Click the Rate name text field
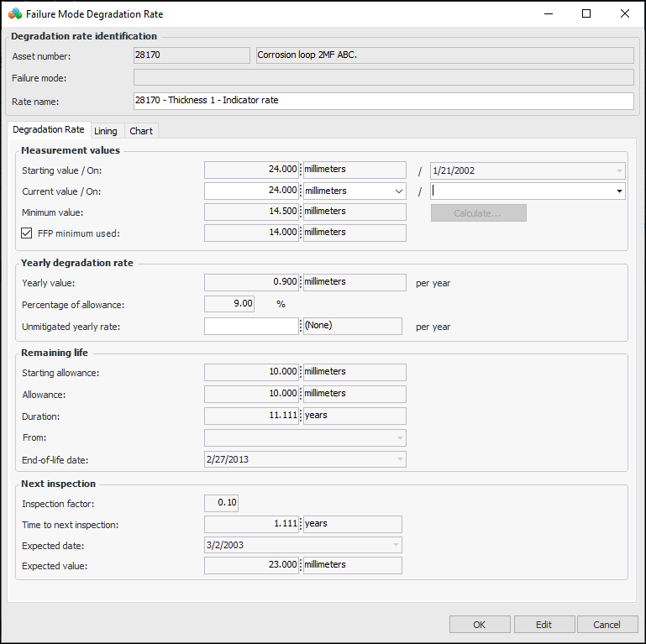This screenshot has width=646, height=644. coord(383,101)
